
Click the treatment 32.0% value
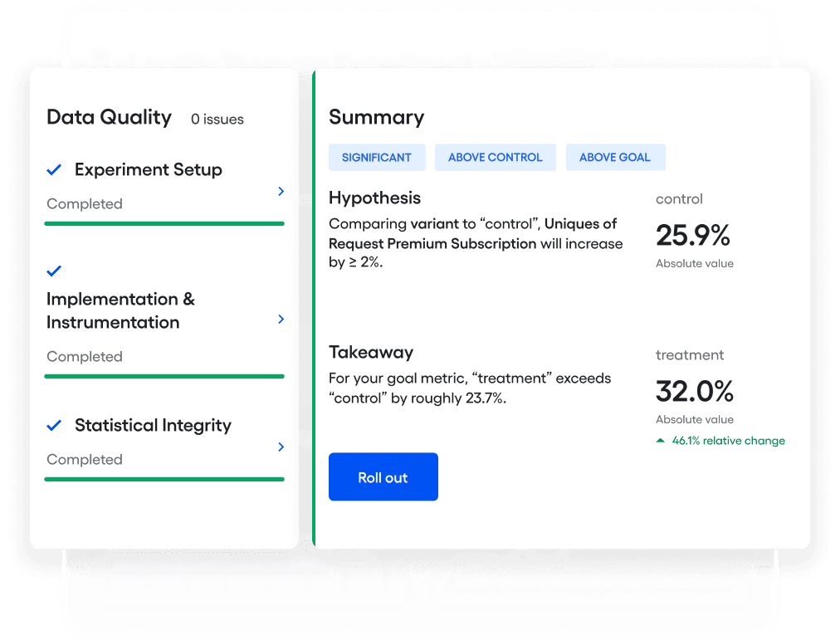coord(694,391)
